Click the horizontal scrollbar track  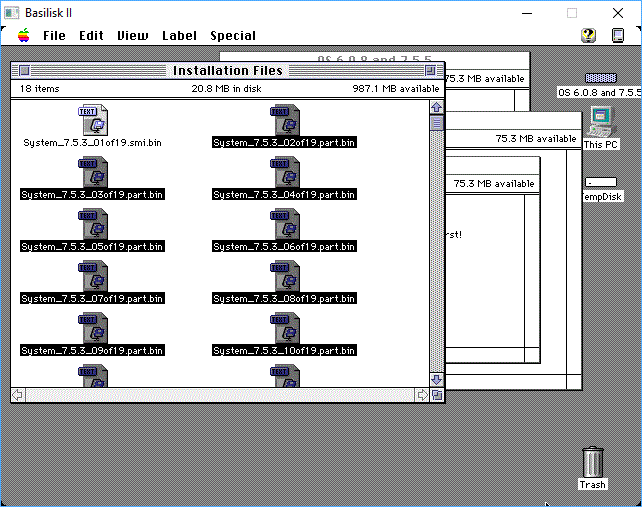pos(220,395)
